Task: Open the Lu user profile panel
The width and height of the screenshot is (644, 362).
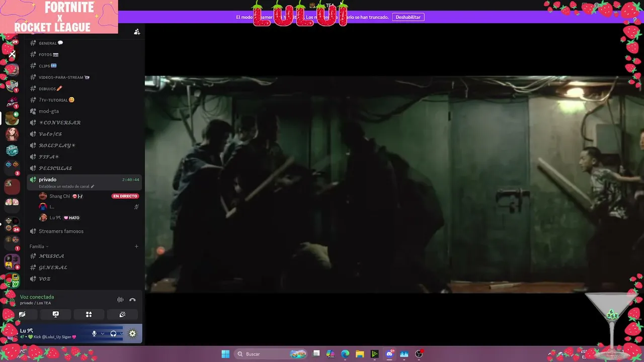Action: 48,333
